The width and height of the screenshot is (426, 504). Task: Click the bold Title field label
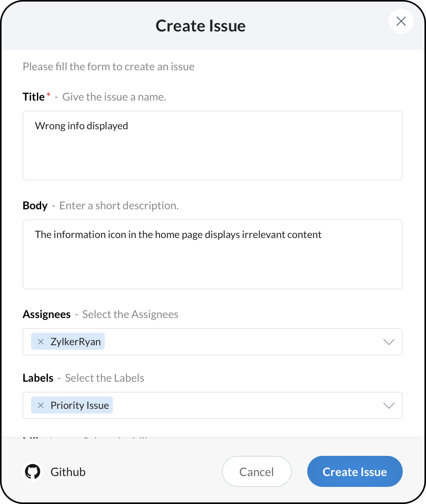coord(33,97)
